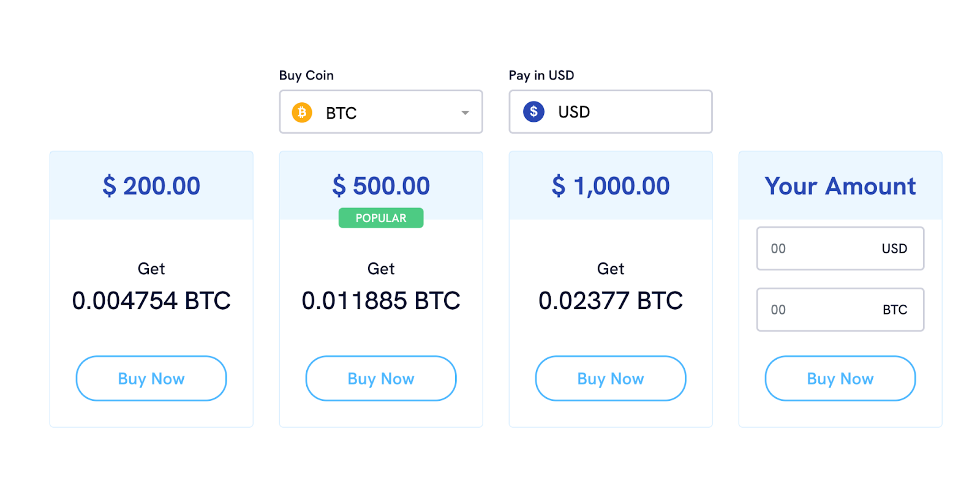Click the orange Bitcoin icon
This screenshot has width=980, height=484.
tap(302, 113)
